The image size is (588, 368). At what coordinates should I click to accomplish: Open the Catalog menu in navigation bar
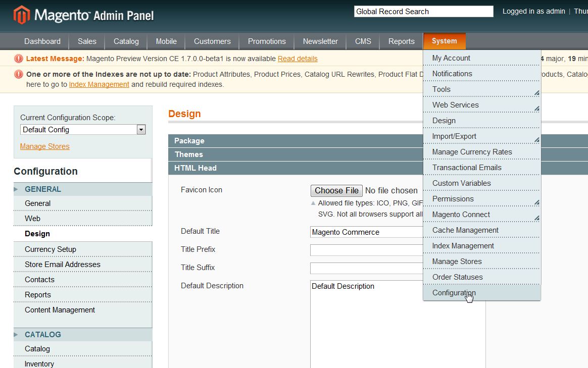126,41
